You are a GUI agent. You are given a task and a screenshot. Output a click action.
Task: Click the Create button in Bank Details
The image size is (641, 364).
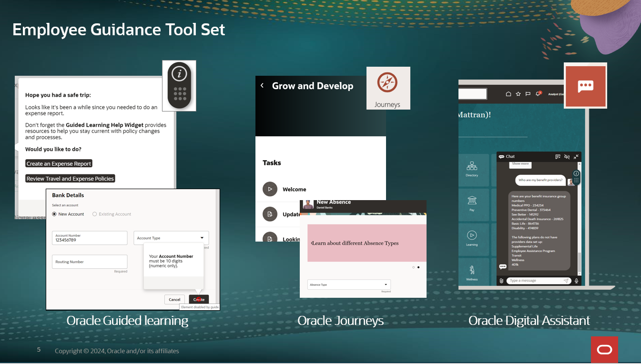[199, 300]
